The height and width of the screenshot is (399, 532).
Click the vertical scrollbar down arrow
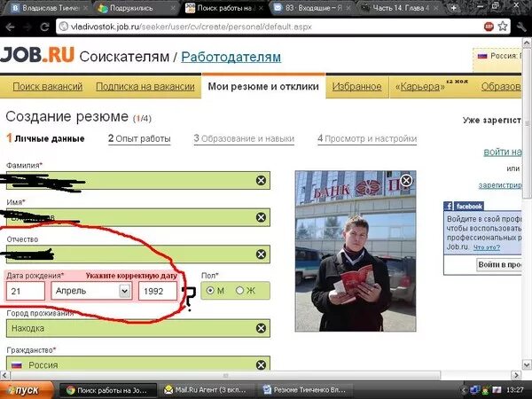(526, 364)
